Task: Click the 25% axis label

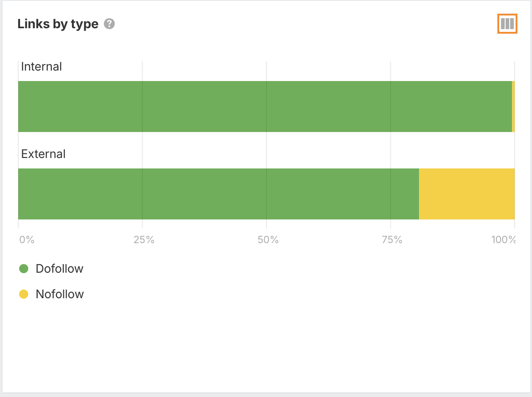Action: (x=144, y=239)
